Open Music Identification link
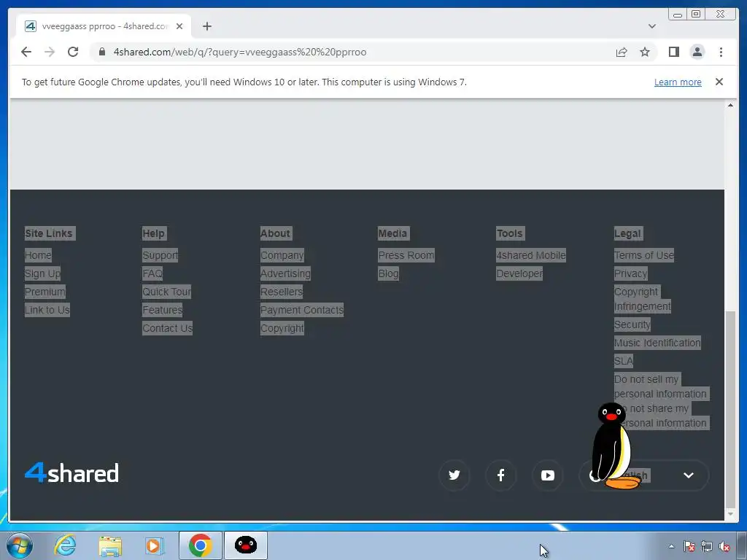Screen dimensions: 747x560 657,343
